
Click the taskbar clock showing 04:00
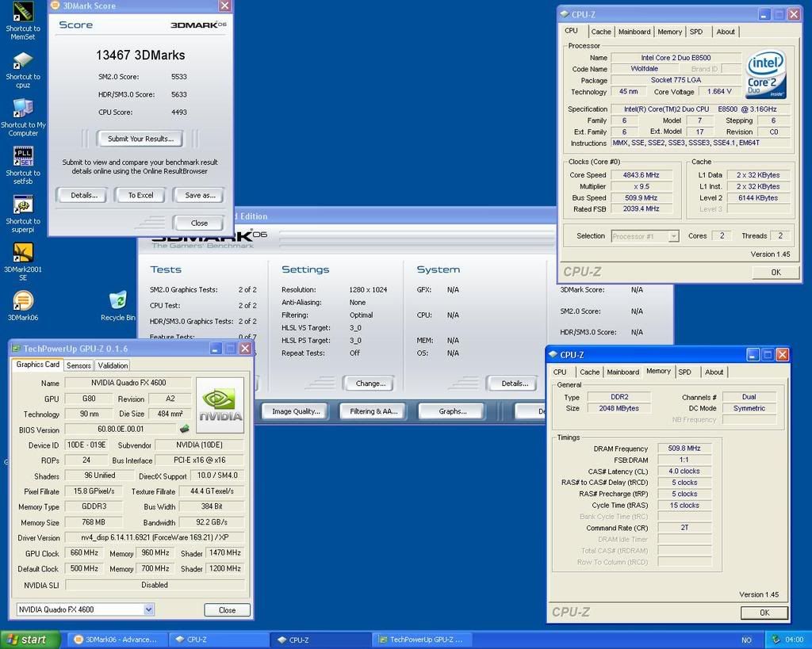[795, 640]
